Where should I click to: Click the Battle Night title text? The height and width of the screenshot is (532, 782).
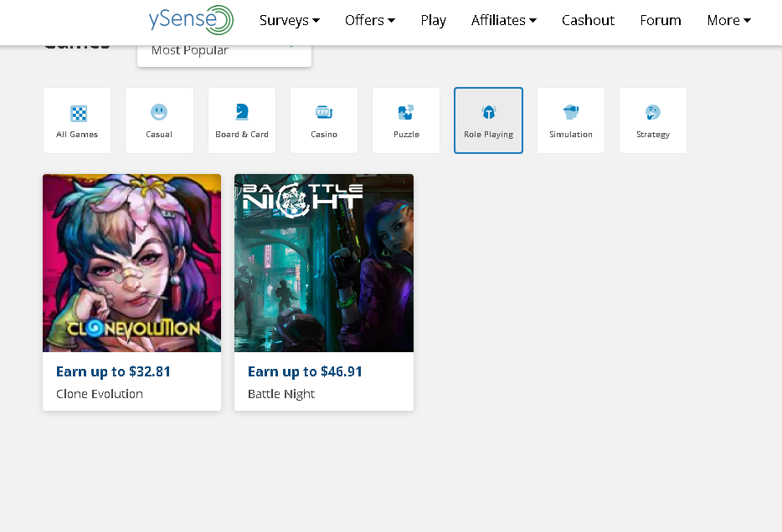click(281, 394)
